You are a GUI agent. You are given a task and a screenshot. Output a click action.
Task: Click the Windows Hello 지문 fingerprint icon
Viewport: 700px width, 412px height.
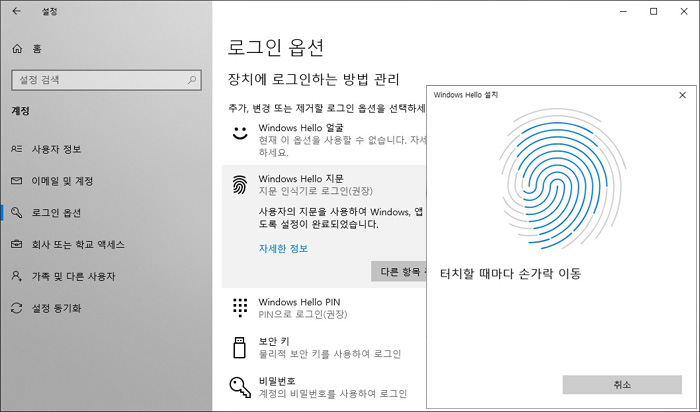pos(239,184)
